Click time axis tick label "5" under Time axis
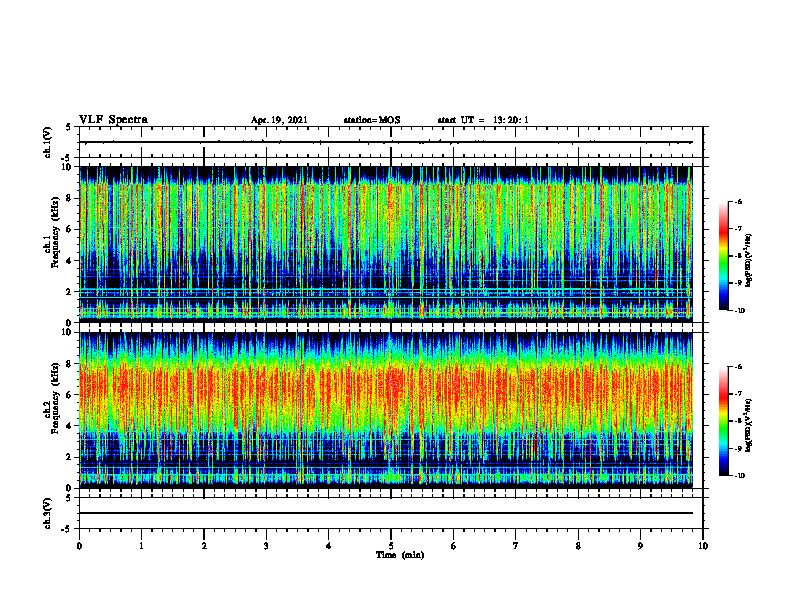792x612 pixels. click(x=391, y=546)
